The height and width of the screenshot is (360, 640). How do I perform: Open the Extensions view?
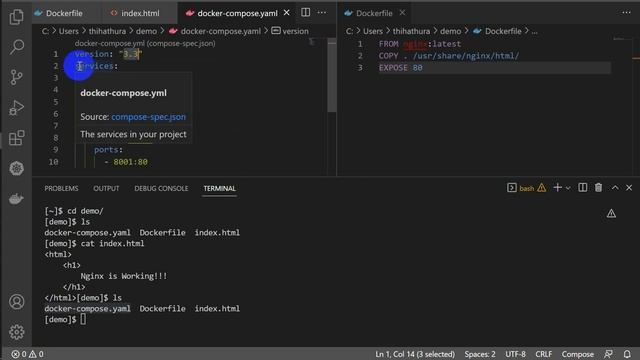pos(16,138)
